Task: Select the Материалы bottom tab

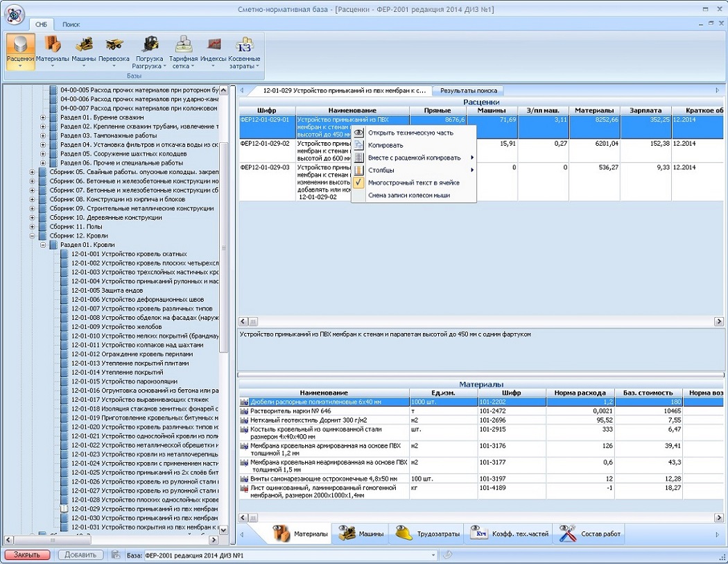Action: tap(300, 533)
